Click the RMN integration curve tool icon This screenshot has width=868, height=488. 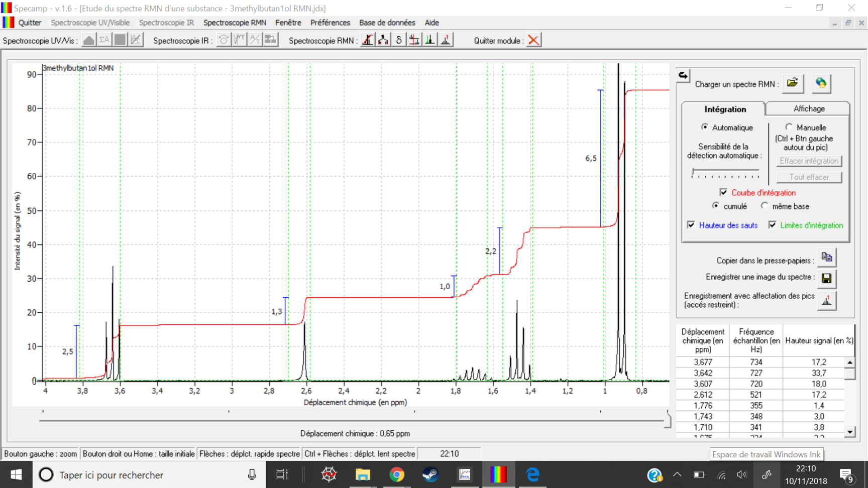[x=368, y=40]
